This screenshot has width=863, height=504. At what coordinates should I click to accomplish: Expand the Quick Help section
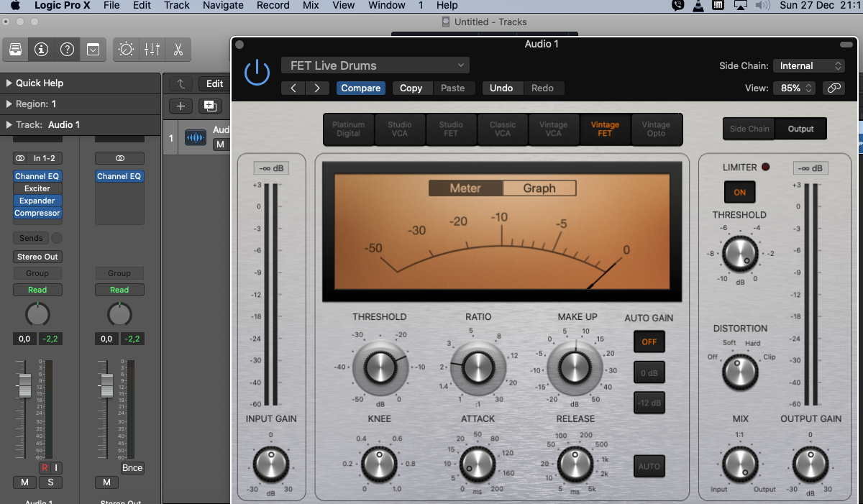10,83
